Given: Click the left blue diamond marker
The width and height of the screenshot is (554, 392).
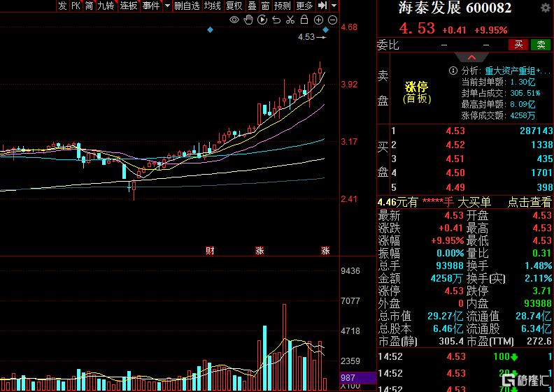Looking at the screenshot, I should coord(211,30).
